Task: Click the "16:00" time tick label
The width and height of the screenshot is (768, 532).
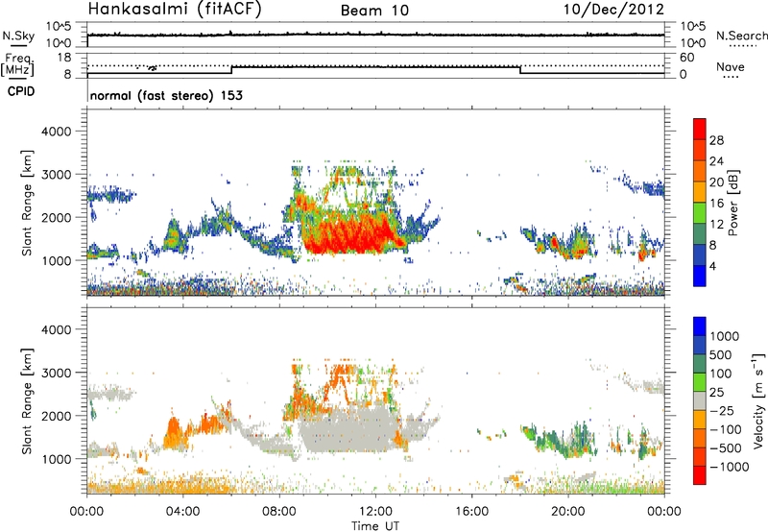Action: pos(472,512)
